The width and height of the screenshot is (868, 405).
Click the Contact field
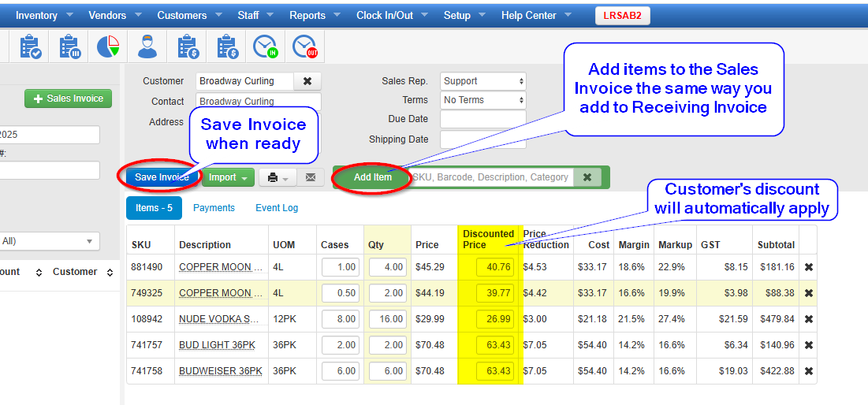coord(259,101)
